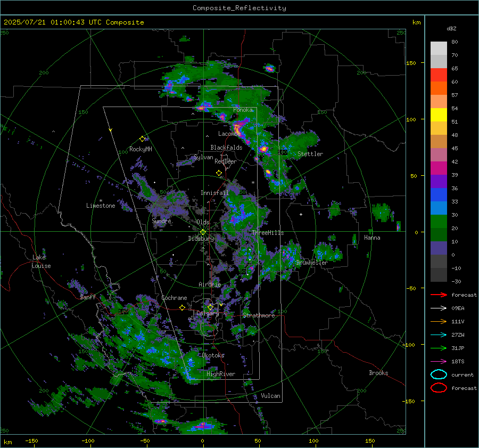Click the Olds town label
Viewport: 479px width, 448px height.
203,222
